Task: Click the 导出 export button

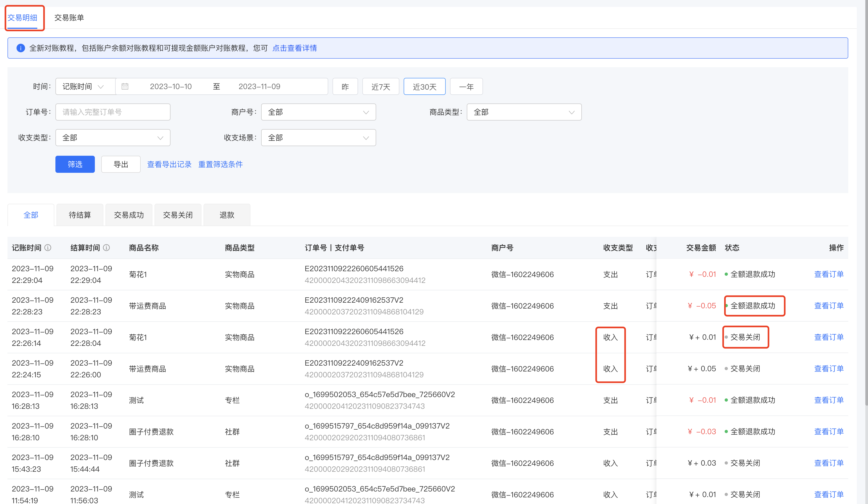Action: [121, 164]
